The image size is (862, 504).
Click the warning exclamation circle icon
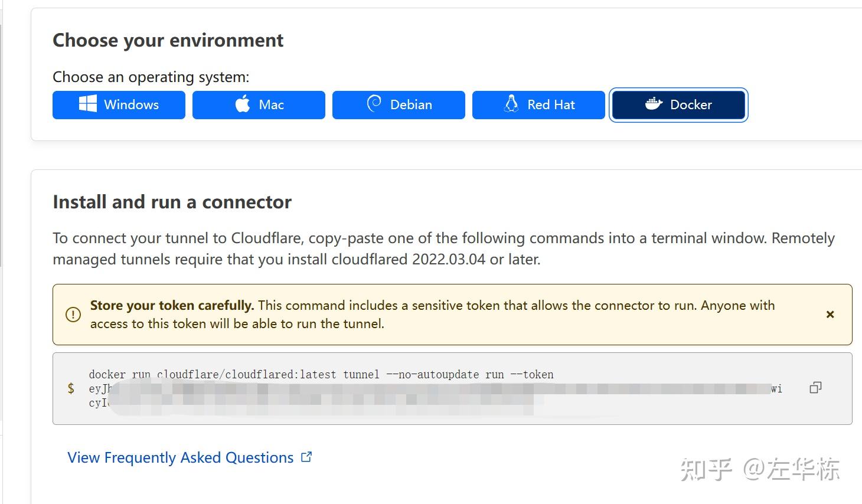click(73, 315)
